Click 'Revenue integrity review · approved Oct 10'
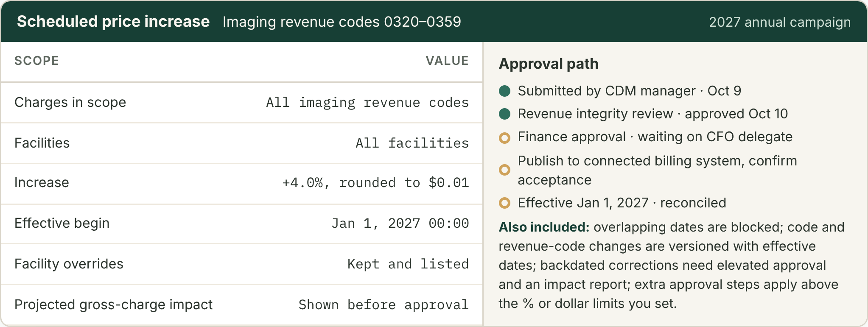Screen dimensions: 868x327 pos(653,114)
